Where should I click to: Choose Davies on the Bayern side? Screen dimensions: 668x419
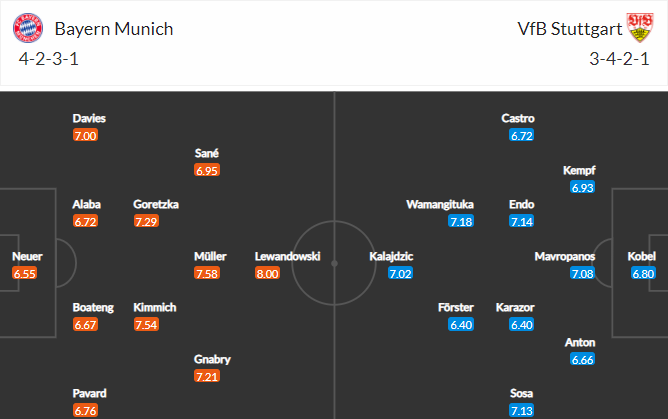click(x=89, y=118)
